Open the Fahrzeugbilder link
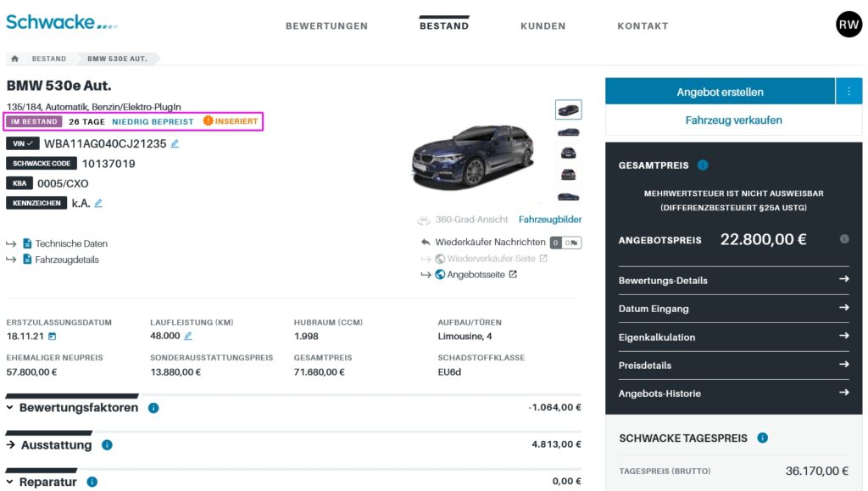Screen dimensions: 868x491 (x=549, y=220)
